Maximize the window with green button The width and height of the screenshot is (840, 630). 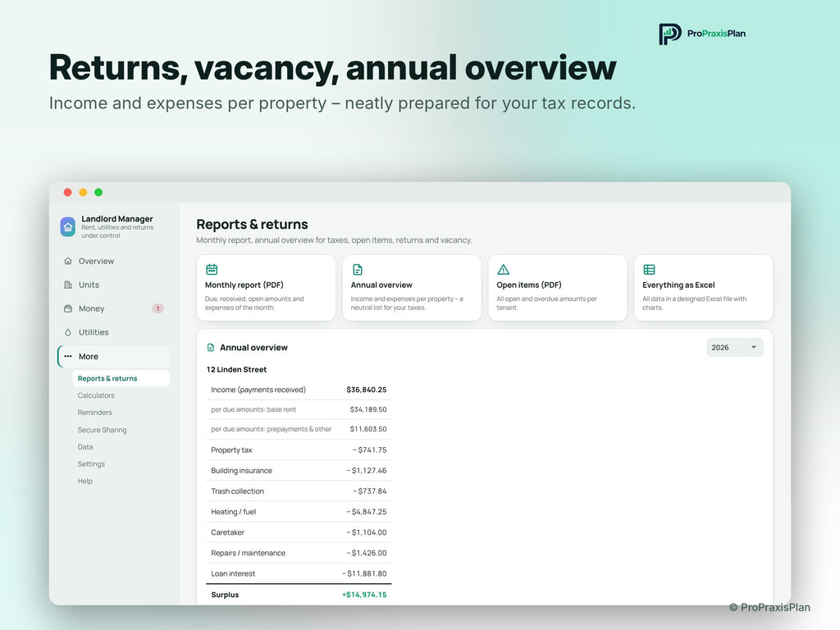coord(98,192)
